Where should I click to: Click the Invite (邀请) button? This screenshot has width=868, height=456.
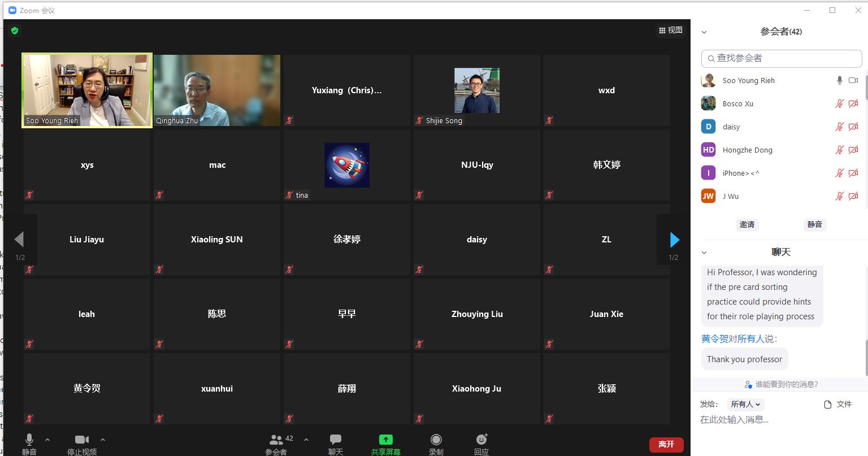pos(747,224)
